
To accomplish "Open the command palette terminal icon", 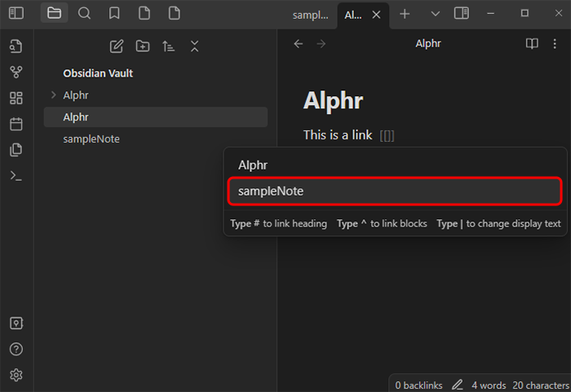I will [16, 175].
